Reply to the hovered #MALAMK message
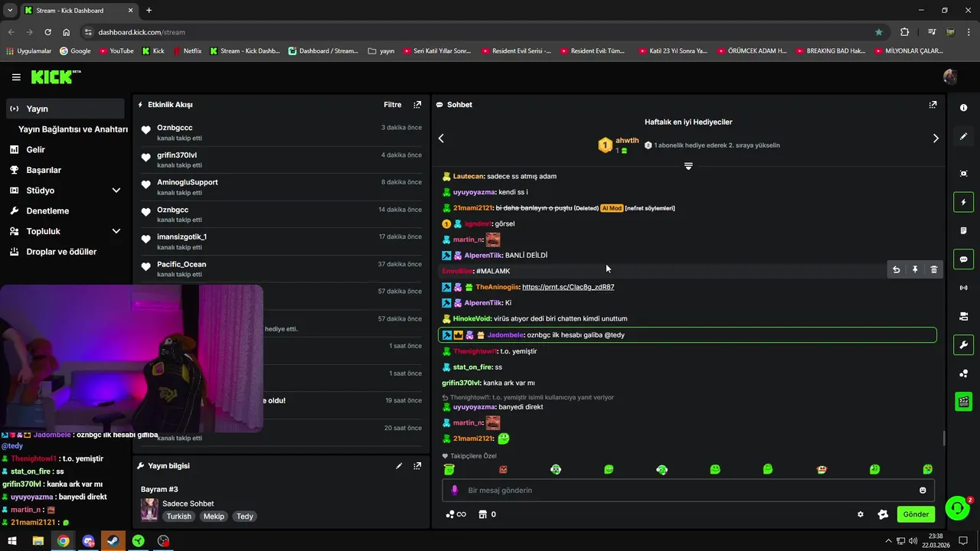This screenshot has width=980, height=551. pyautogui.click(x=897, y=269)
